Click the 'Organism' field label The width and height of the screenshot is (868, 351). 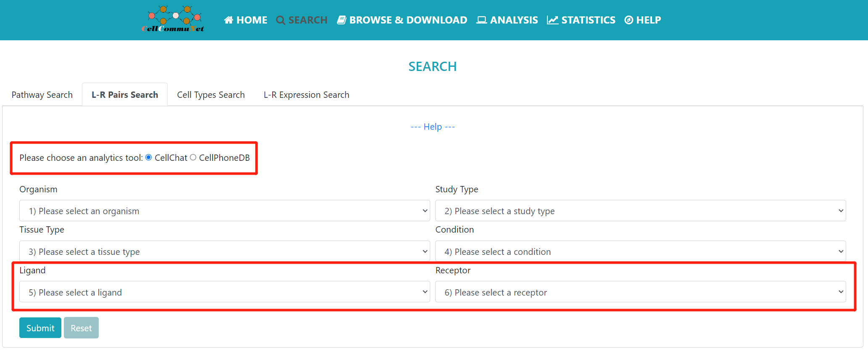[38, 189]
